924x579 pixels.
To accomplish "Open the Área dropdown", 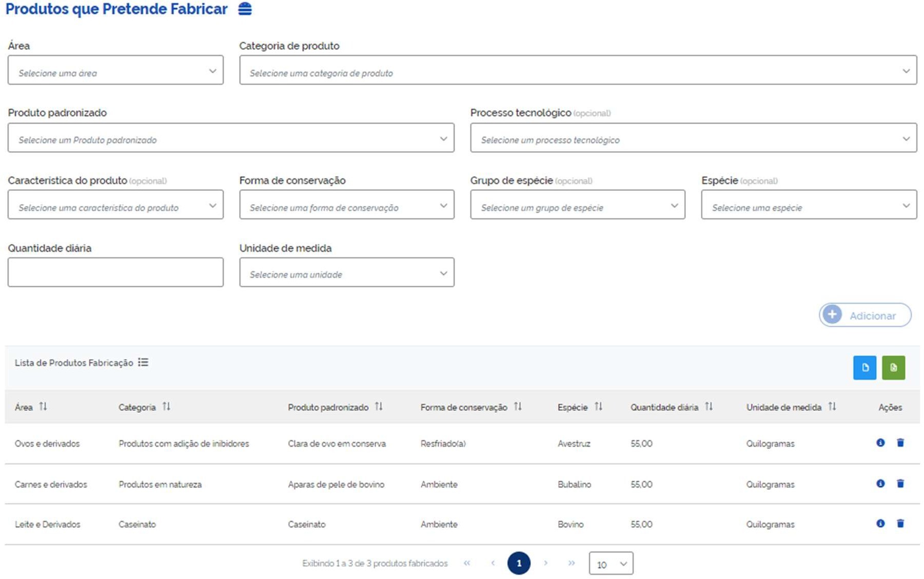I will (x=115, y=70).
